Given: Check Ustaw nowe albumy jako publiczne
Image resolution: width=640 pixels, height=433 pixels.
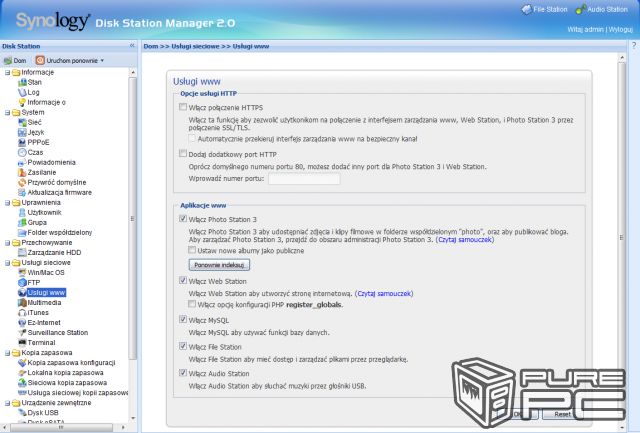Looking at the screenshot, I should 192,250.
